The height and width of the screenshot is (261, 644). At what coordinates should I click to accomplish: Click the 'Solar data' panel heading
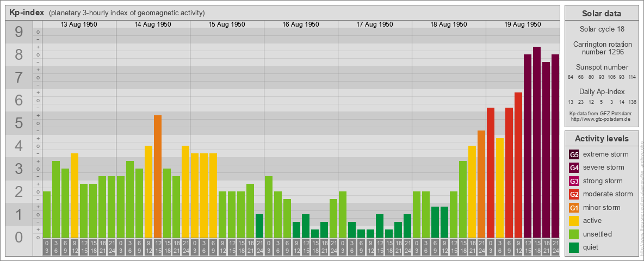coord(602,14)
